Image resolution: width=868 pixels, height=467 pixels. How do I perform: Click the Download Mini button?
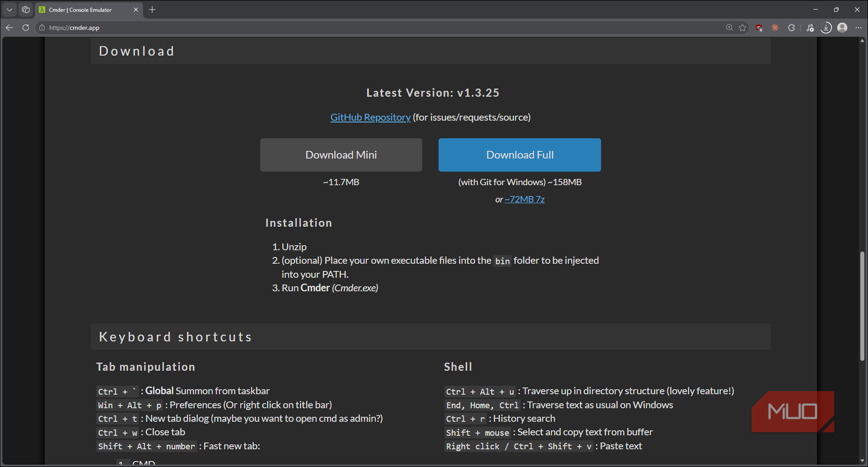pos(341,155)
